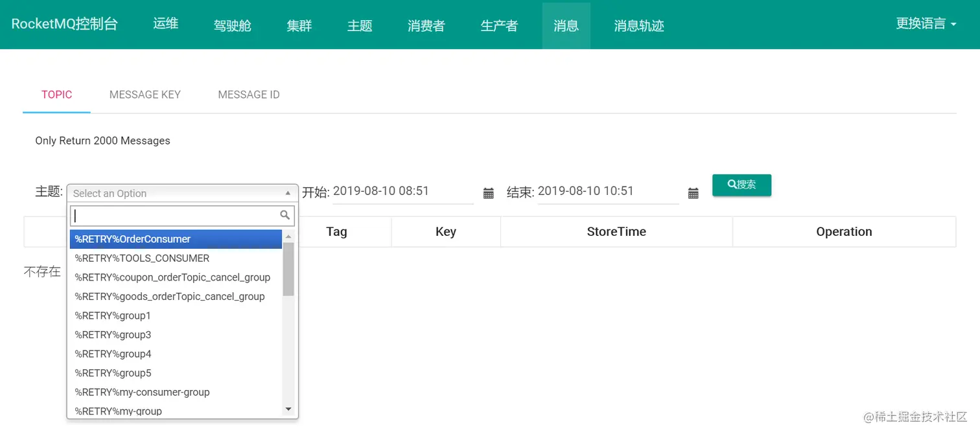
Task: Click the dropdown's down scroll arrow
Action: [x=288, y=408]
